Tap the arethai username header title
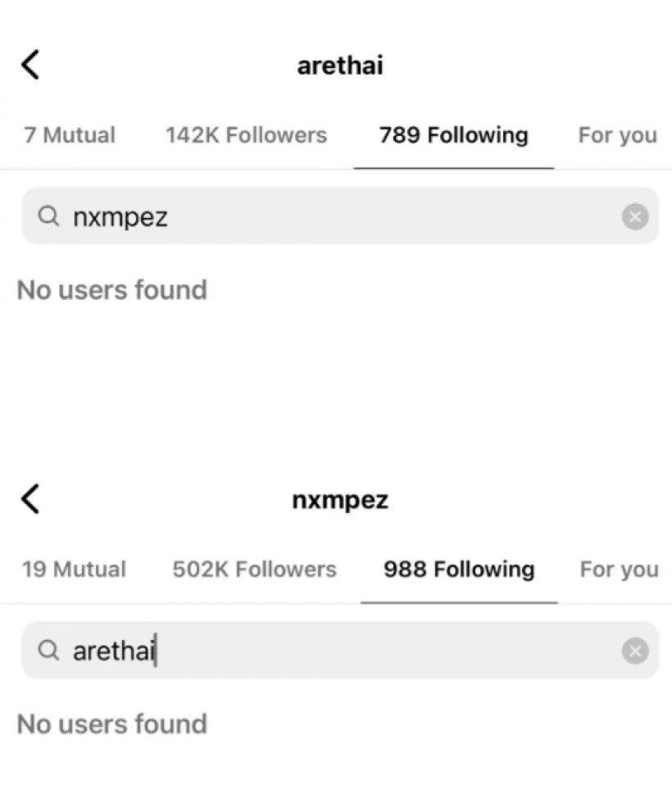This screenshot has height=804, width=672. click(339, 66)
